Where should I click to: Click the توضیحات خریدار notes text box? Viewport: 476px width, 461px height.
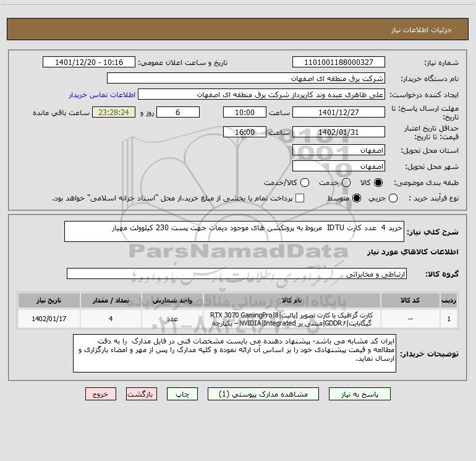click(x=234, y=353)
